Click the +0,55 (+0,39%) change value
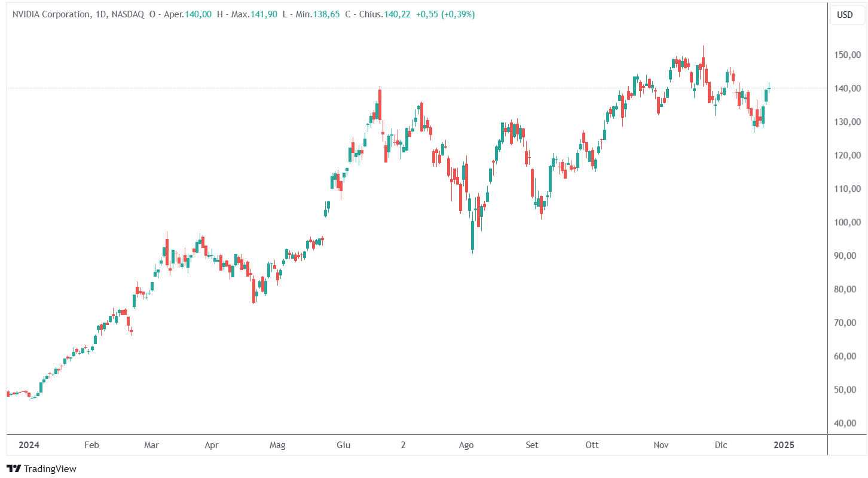 point(445,14)
